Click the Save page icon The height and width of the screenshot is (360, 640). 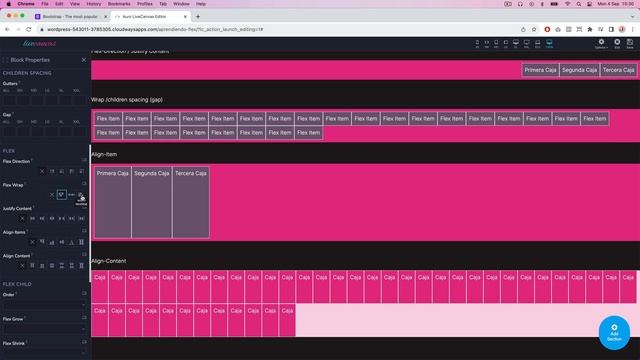(x=630, y=43)
